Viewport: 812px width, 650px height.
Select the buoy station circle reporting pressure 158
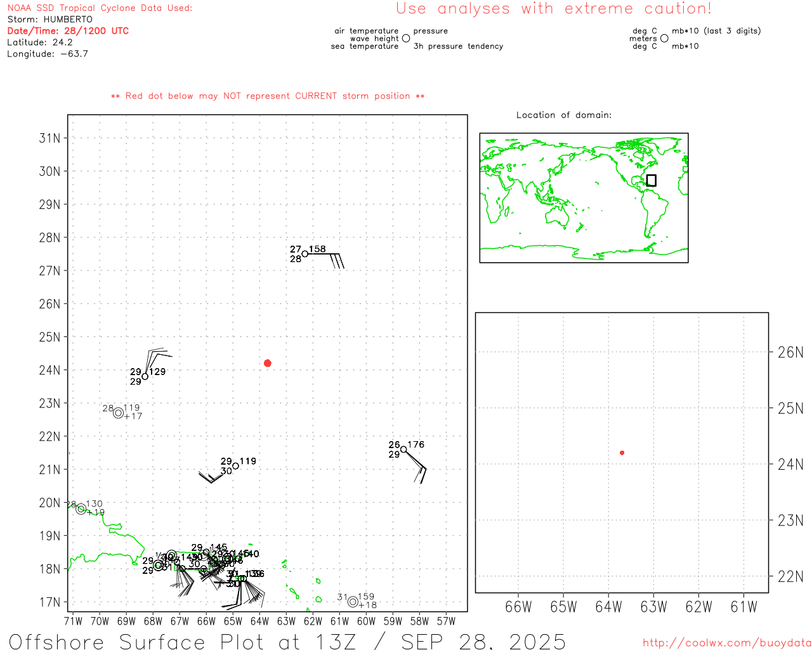tap(305, 254)
